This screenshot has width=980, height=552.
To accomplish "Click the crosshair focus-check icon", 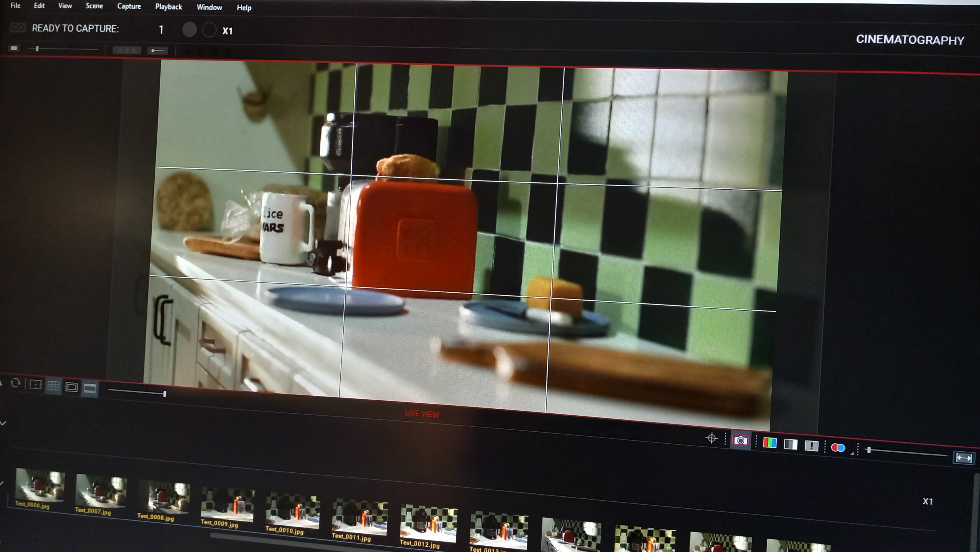I will pos(711,438).
